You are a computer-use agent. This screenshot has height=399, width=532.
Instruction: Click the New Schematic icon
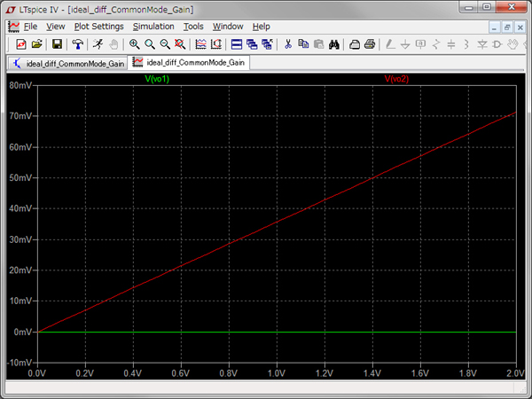[x=21, y=44]
